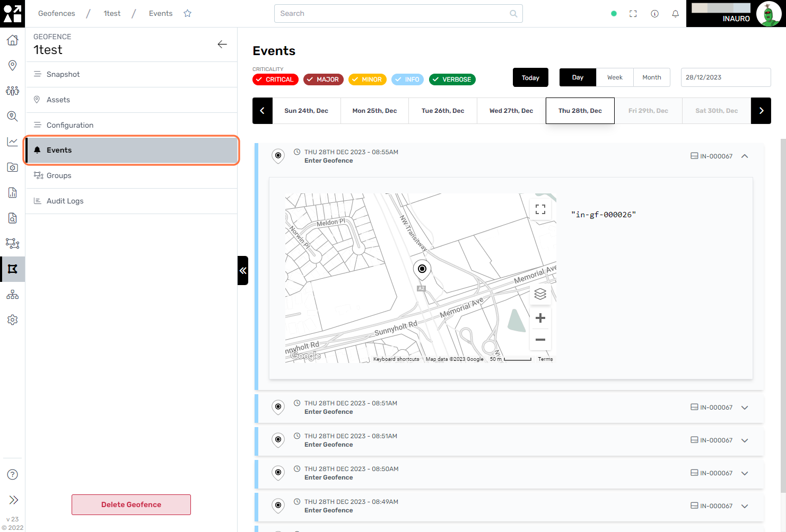The height and width of the screenshot is (532, 786).
Task: Go to 1test breadcrumb link
Action: pos(112,13)
